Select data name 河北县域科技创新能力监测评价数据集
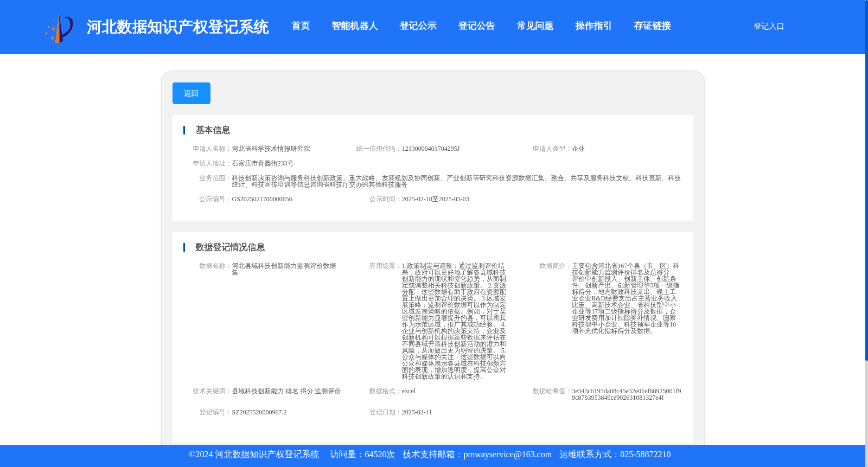This screenshot has width=868, height=467. [x=284, y=269]
